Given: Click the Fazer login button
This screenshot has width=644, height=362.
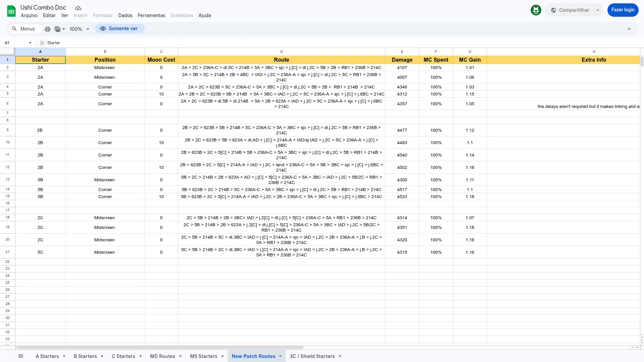Looking at the screenshot, I should (623, 10).
